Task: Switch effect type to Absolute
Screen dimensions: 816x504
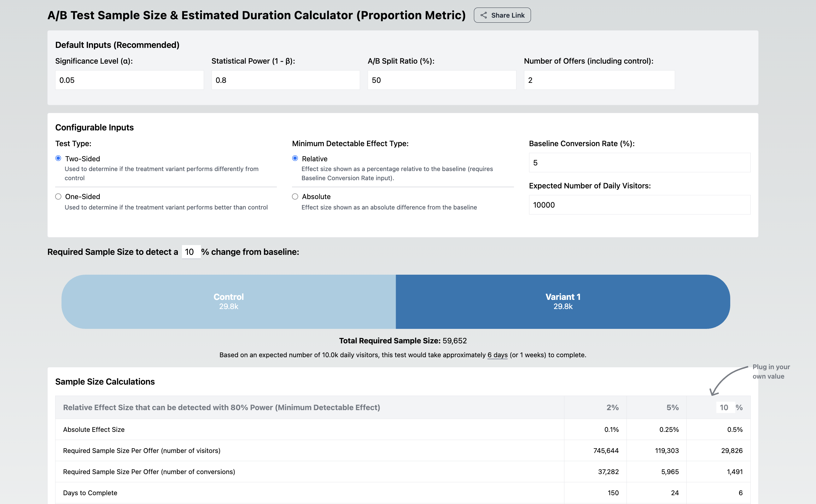Action: (x=295, y=196)
